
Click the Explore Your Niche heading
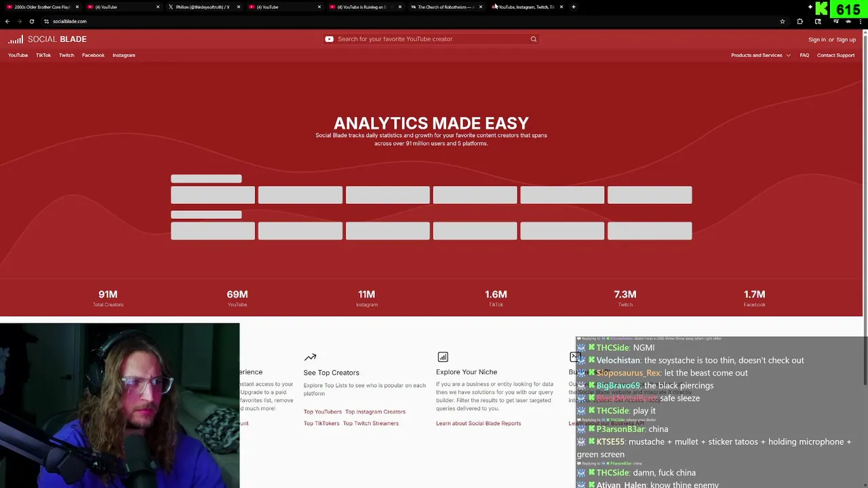467,372
